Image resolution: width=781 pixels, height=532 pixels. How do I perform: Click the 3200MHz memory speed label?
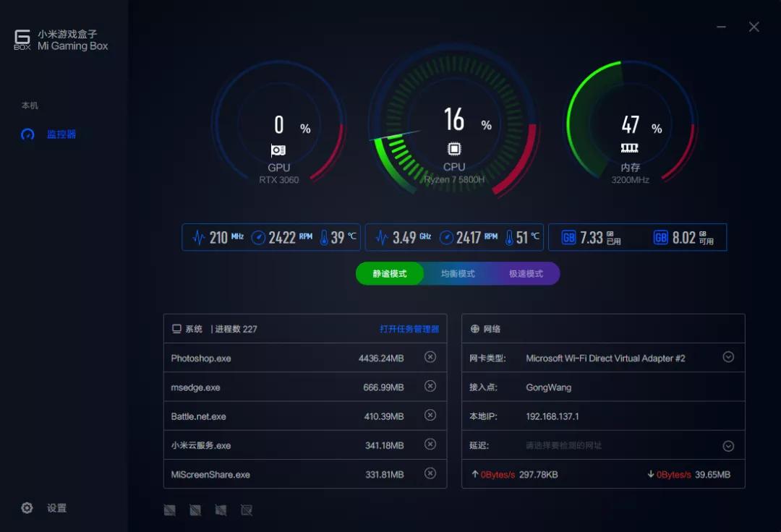(630, 180)
